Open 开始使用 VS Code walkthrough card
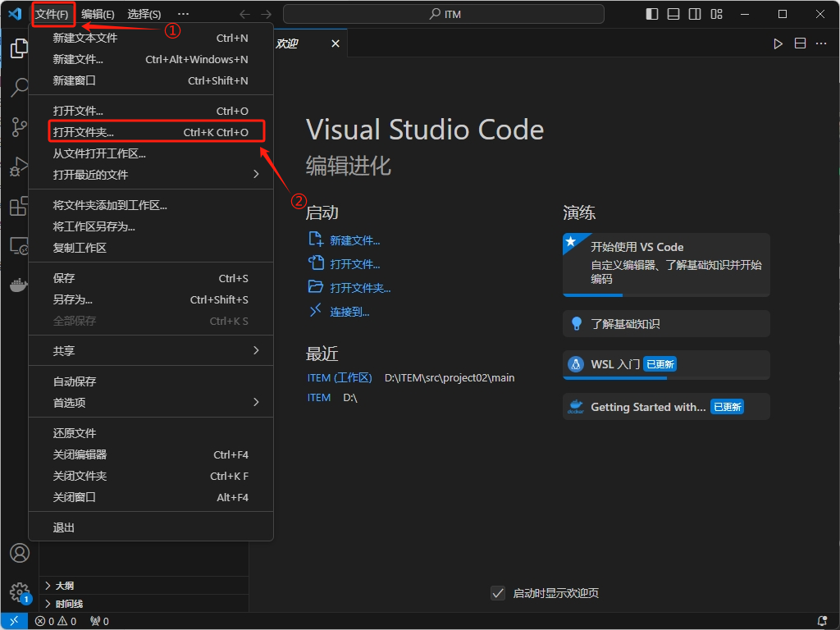The height and width of the screenshot is (630, 840). pyautogui.click(x=666, y=264)
